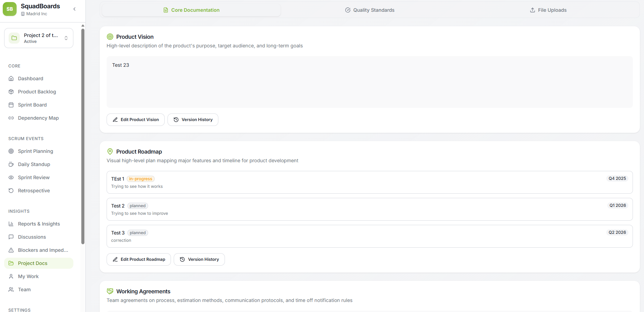Click the Edit Product Vision button

136,120
